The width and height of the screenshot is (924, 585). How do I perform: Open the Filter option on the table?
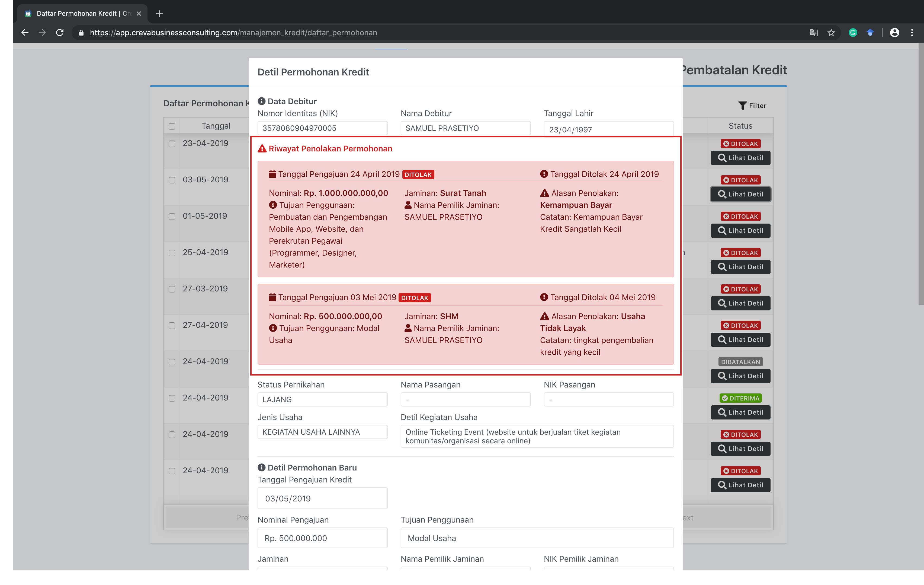tap(752, 106)
